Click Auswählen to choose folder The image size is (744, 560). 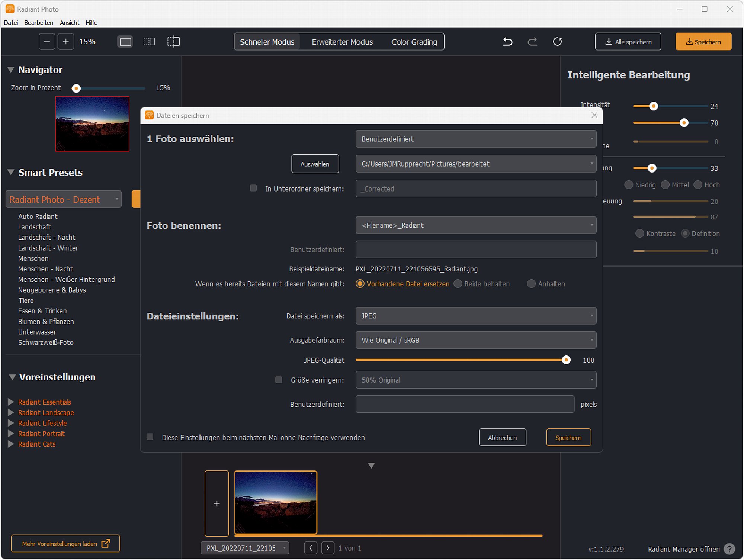(315, 164)
